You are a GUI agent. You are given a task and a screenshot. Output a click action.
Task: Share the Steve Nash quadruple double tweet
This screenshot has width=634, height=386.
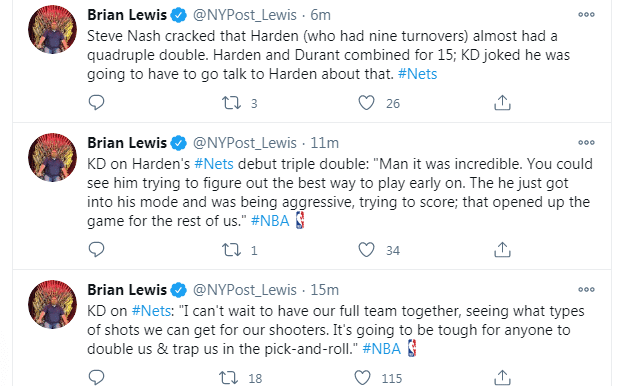[x=502, y=103]
